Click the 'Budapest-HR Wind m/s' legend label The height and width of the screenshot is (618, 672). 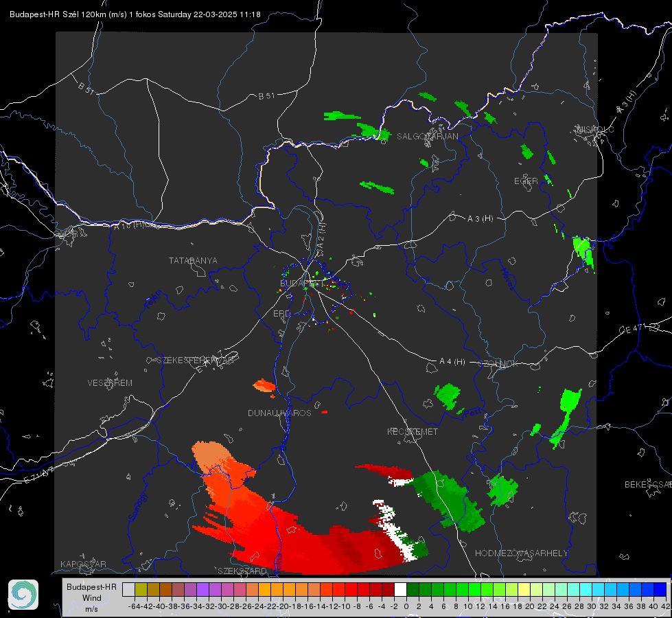point(92,598)
